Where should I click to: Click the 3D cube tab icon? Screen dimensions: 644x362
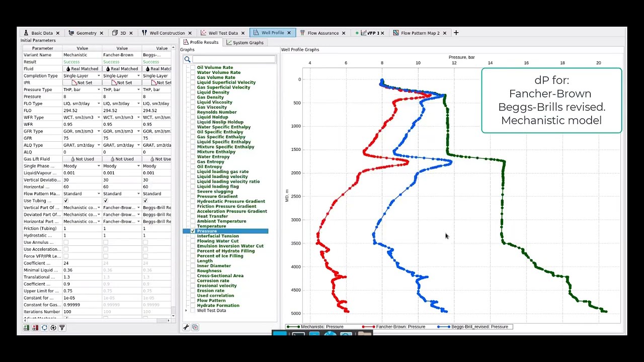click(115, 33)
